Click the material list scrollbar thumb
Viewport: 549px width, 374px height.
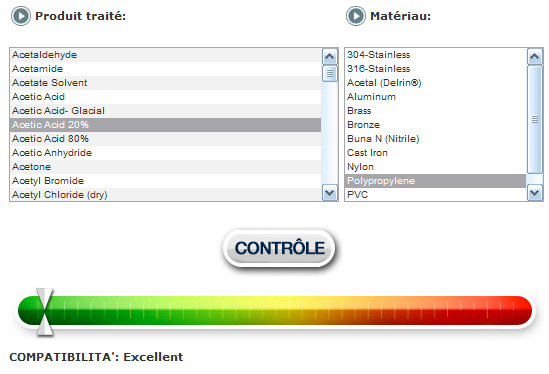click(x=535, y=119)
